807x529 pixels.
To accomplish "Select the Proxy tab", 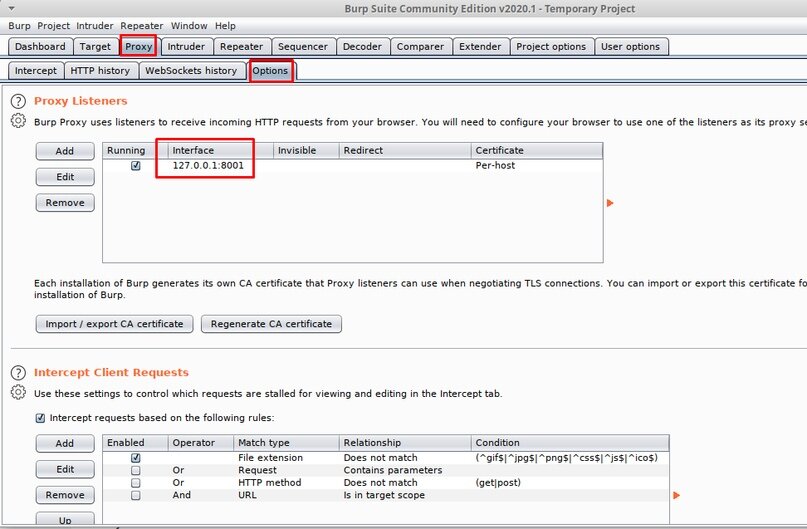I will coord(138,46).
